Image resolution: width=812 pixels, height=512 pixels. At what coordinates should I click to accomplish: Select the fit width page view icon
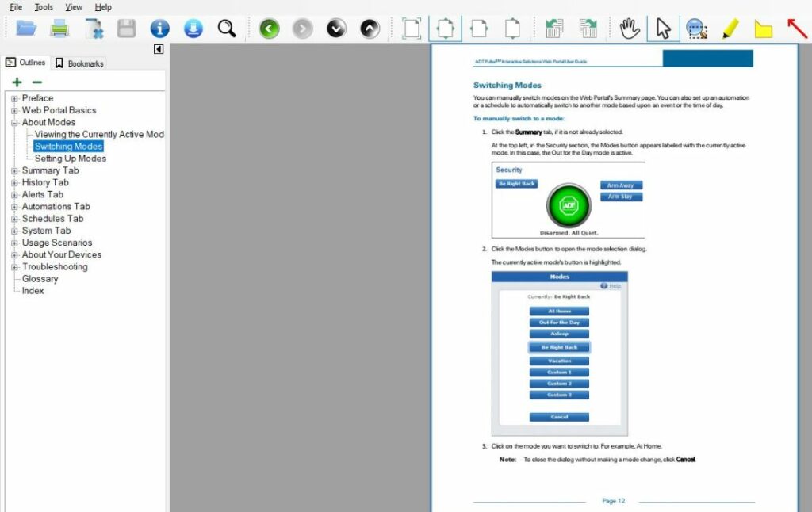pos(478,29)
